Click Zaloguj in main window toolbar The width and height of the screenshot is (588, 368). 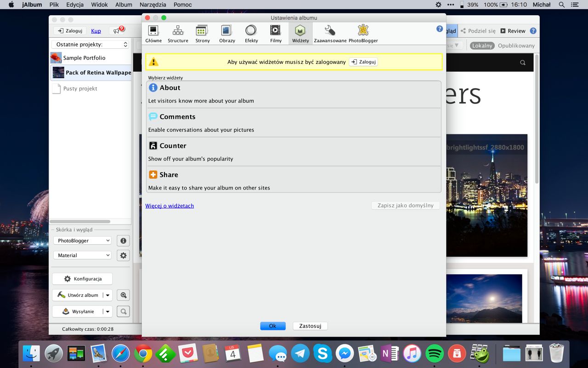coord(70,31)
